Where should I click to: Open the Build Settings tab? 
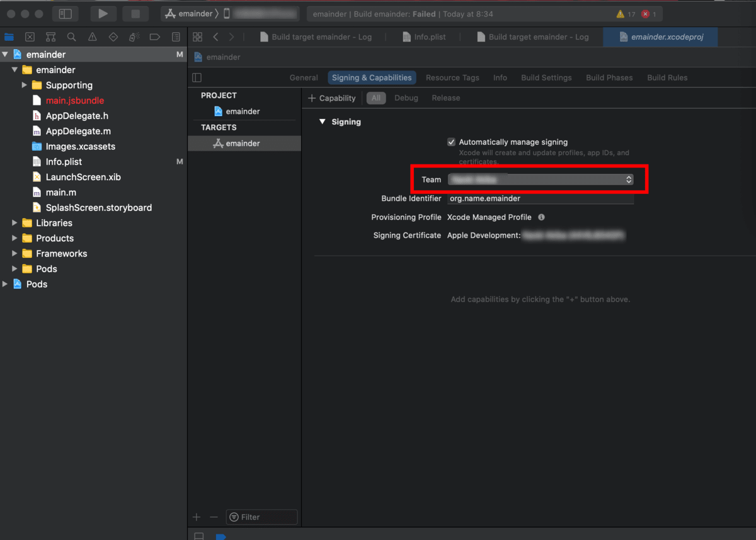546,78
